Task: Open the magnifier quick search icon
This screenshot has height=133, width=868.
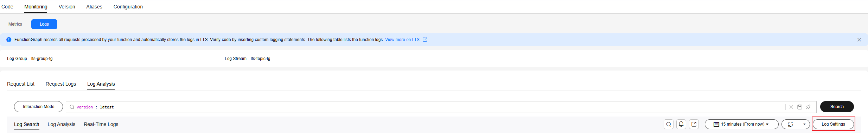Action: (669, 124)
